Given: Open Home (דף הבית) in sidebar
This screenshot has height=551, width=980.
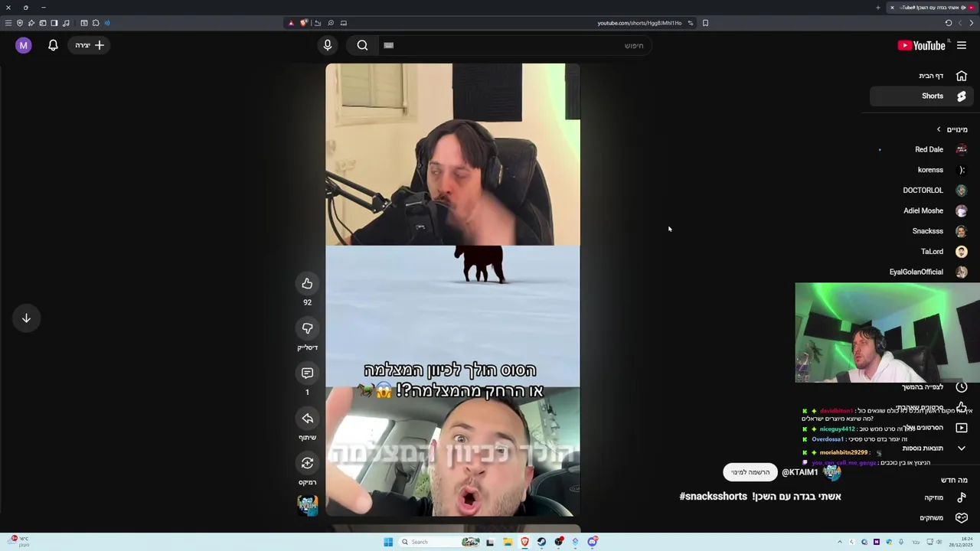Looking at the screenshot, I should (x=922, y=76).
